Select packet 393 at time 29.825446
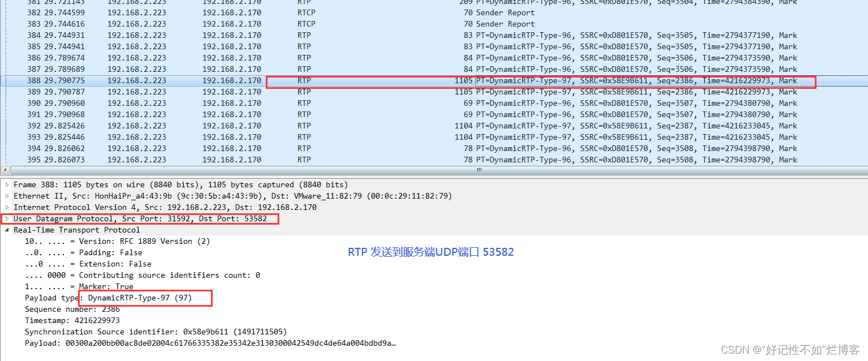The width and height of the screenshot is (868, 361). coord(434,137)
